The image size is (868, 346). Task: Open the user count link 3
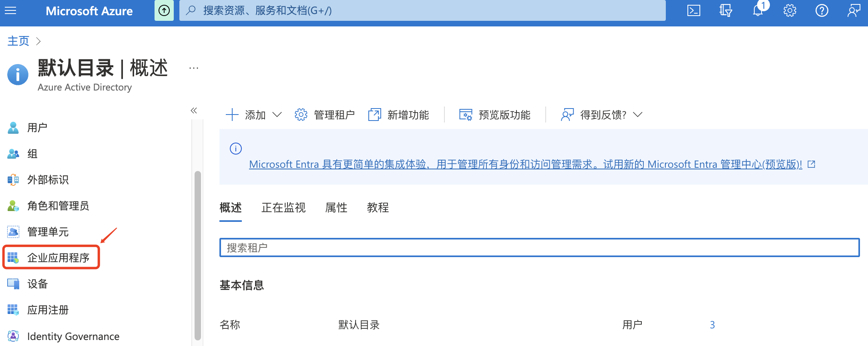click(x=712, y=325)
